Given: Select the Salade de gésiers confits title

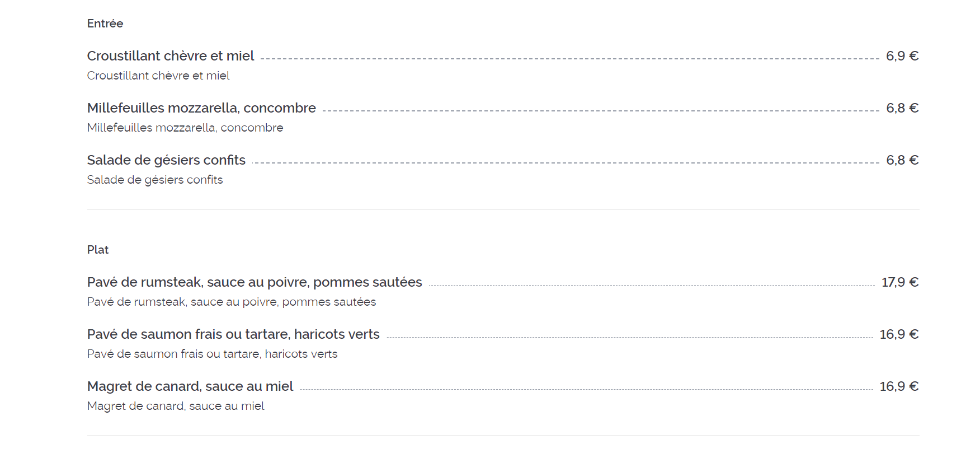Looking at the screenshot, I should (x=166, y=160).
